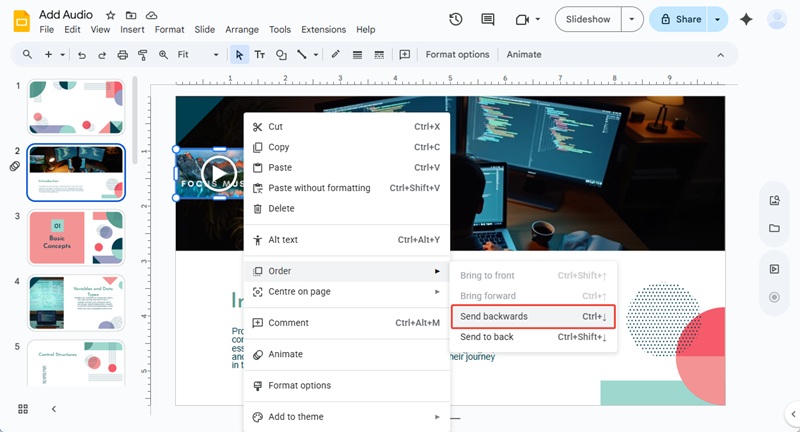Open the Tools menu

pyautogui.click(x=280, y=30)
